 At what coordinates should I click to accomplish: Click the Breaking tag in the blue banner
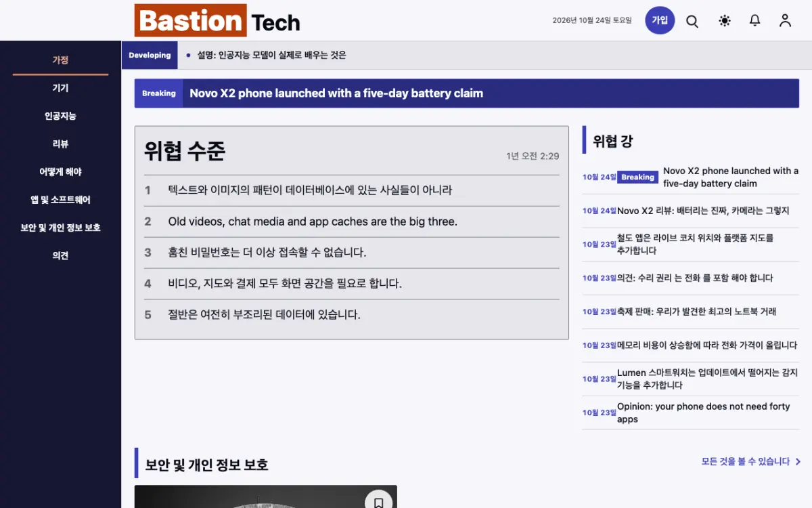tap(159, 93)
